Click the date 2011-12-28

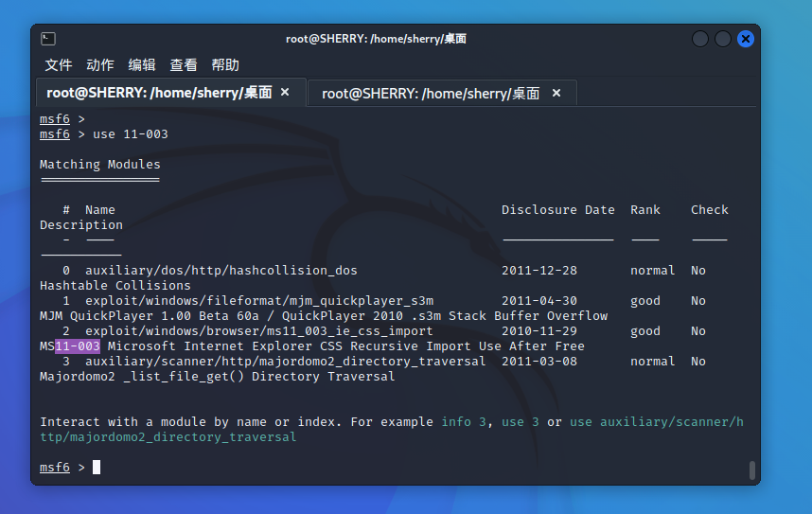point(539,271)
